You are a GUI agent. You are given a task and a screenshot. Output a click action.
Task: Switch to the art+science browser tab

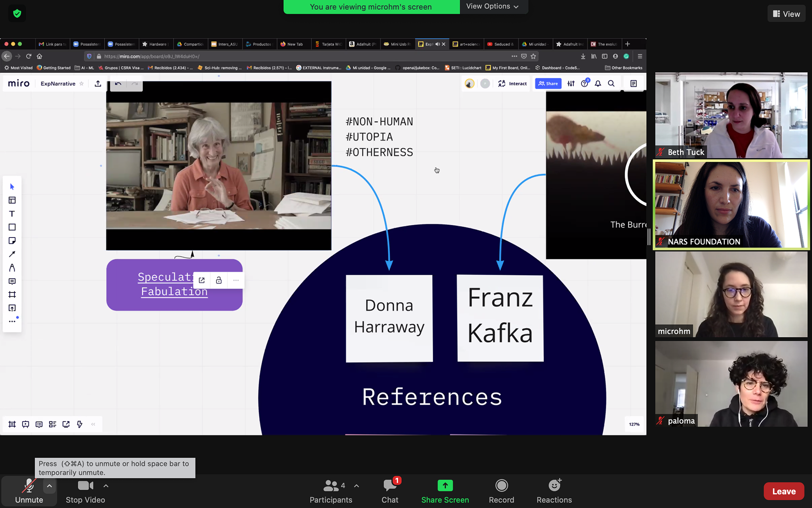tap(466, 44)
